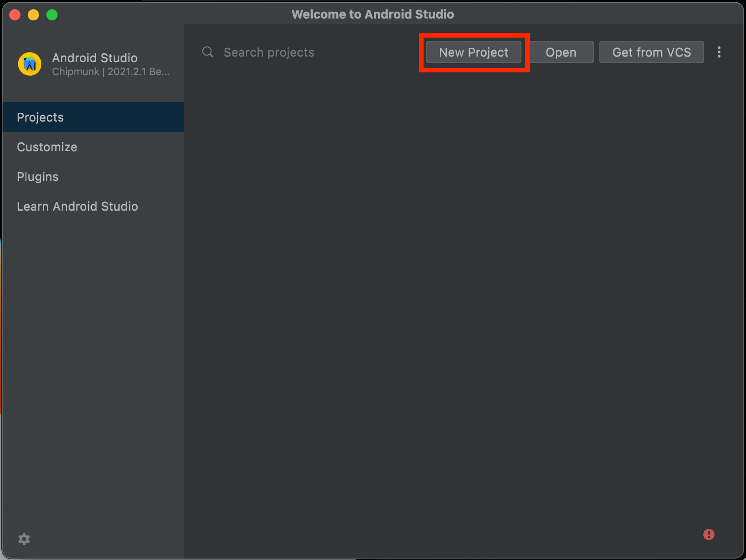Click the Android Studio product name text
Screen dimensions: 746x560
pos(95,58)
